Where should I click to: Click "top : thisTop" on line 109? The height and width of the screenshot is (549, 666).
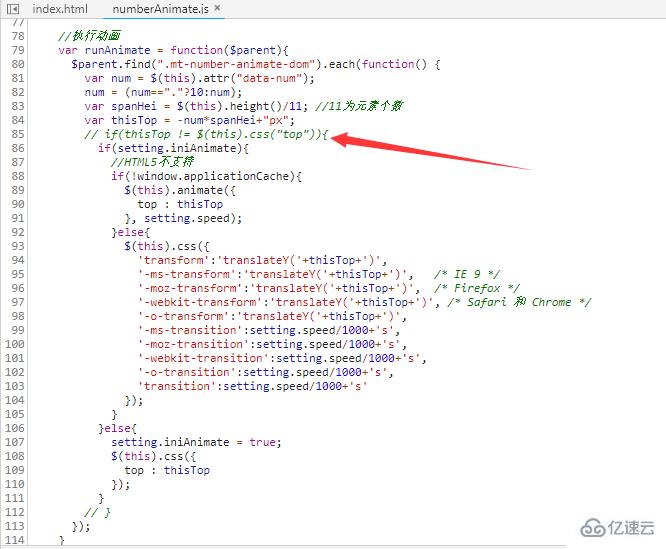[167, 470]
